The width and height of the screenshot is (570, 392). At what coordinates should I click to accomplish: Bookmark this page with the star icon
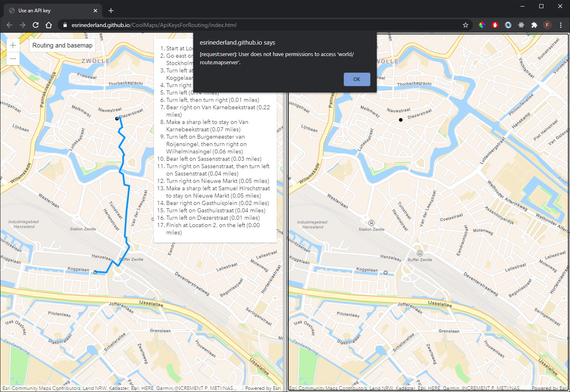pyautogui.click(x=466, y=25)
